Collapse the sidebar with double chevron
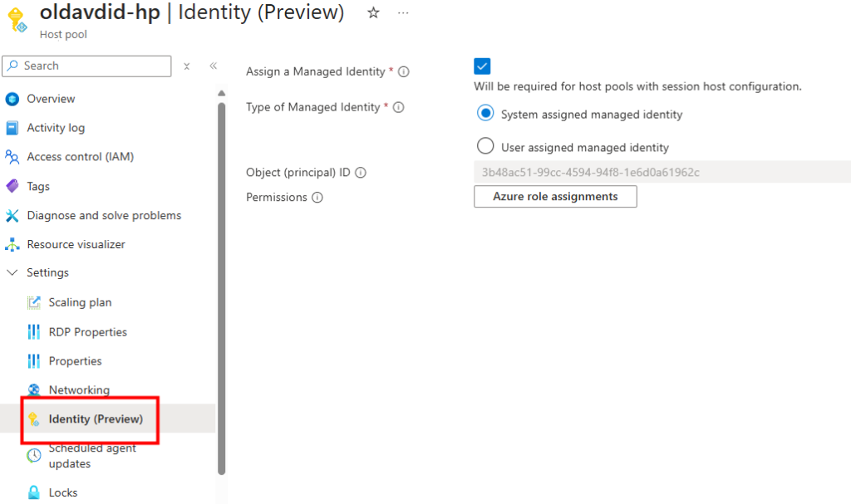Image resolution: width=851 pixels, height=504 pixels. 213,66
